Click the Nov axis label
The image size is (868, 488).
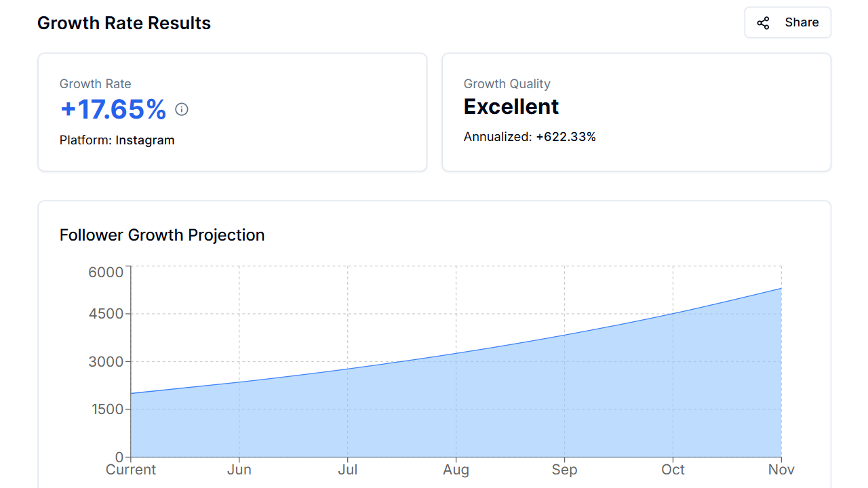pos(781,469)
